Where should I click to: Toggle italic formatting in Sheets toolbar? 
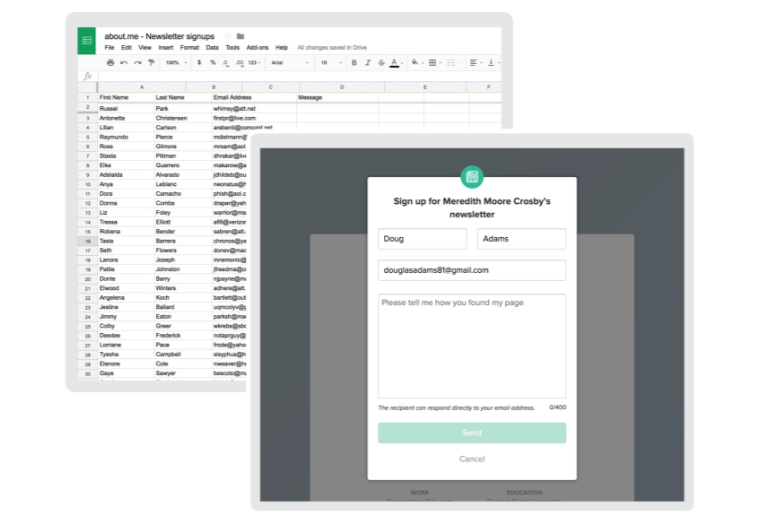367,63
